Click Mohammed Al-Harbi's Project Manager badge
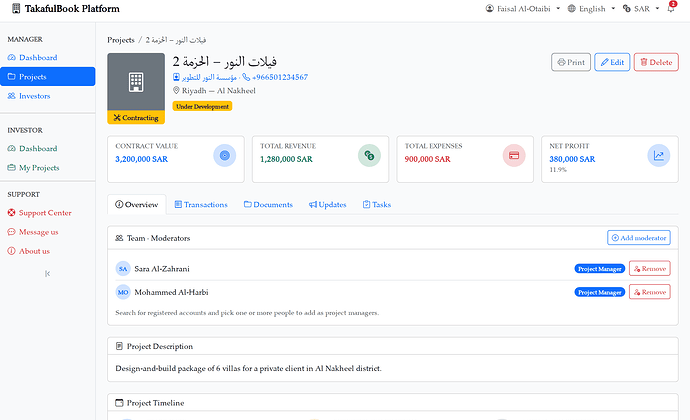The image size is (690, 420). [x=600, y=292]
